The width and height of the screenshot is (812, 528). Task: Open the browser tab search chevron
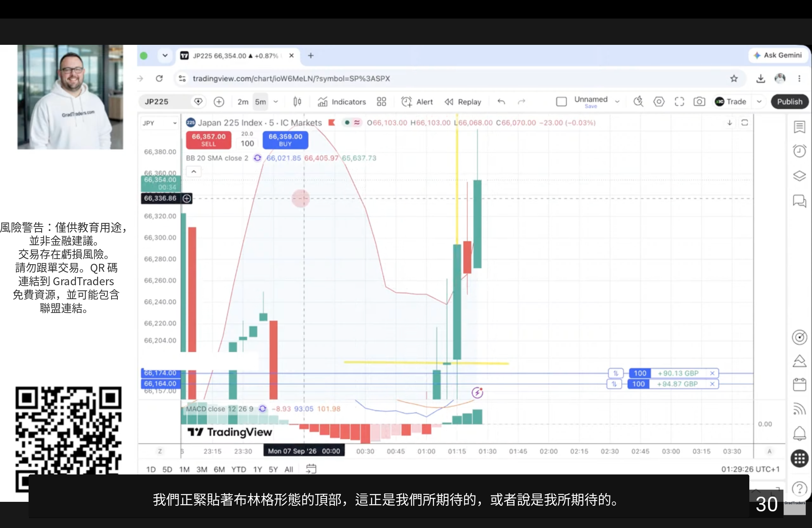[x=165, y=56]
